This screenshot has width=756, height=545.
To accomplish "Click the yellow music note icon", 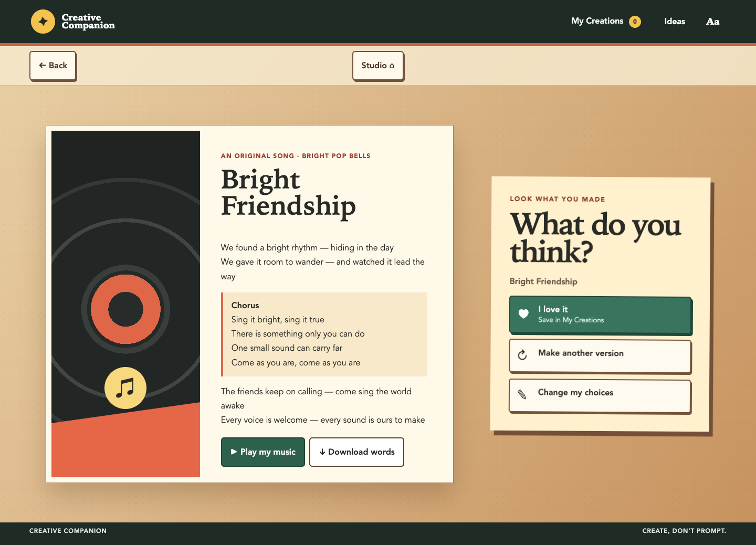I will (125, 388).
